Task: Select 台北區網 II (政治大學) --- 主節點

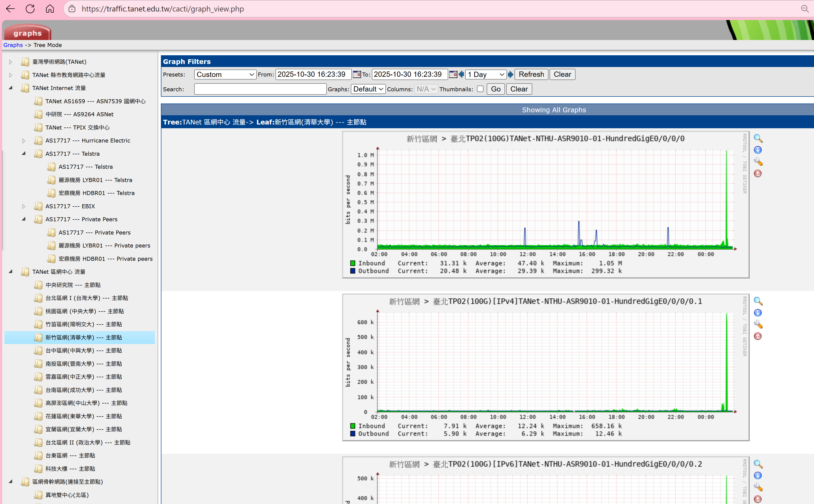Action: [88, 442]
